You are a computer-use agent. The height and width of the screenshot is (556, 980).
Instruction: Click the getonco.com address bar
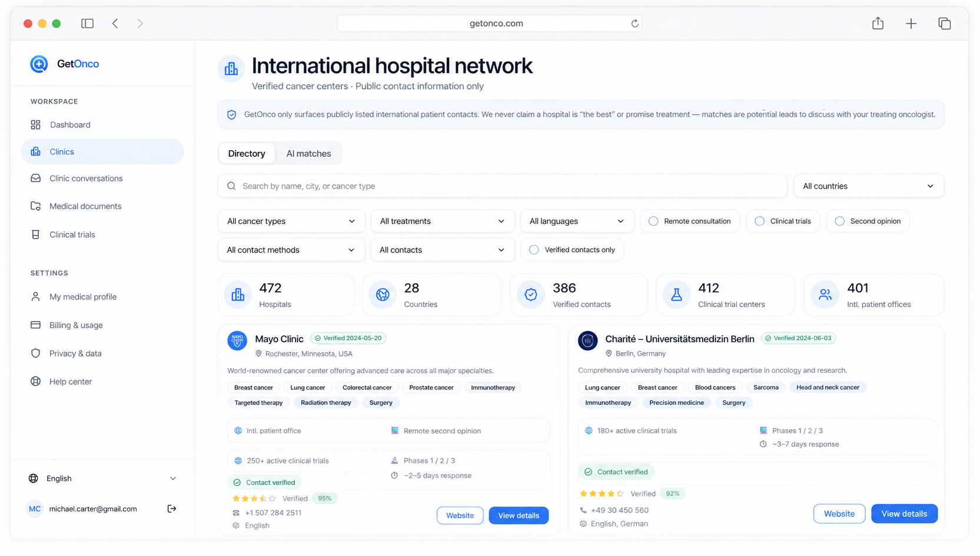pyautogui.click(x=490, y=24)
